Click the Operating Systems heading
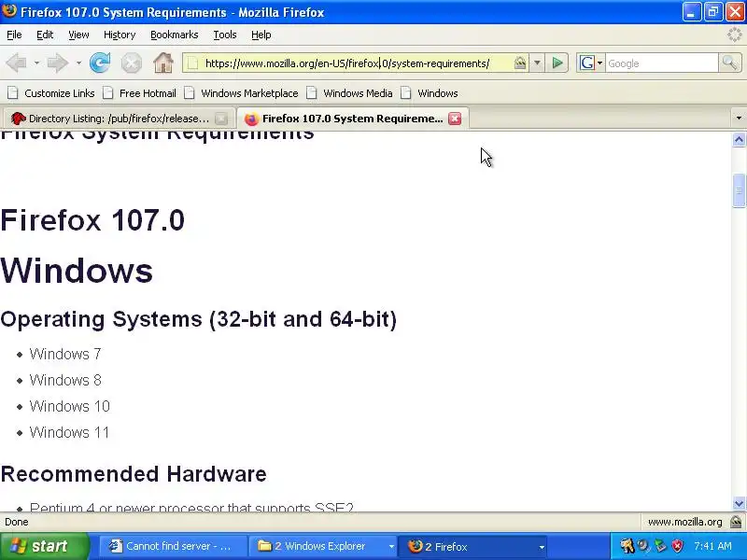This screenshot has height=560, width=747. tap(199, 319)
